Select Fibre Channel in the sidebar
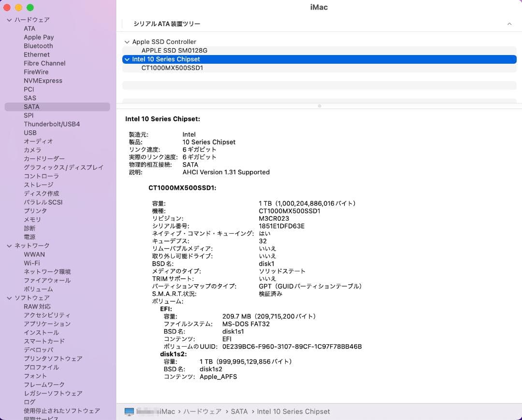This screenshot has height=420, width=522. (x=44, y=63)
